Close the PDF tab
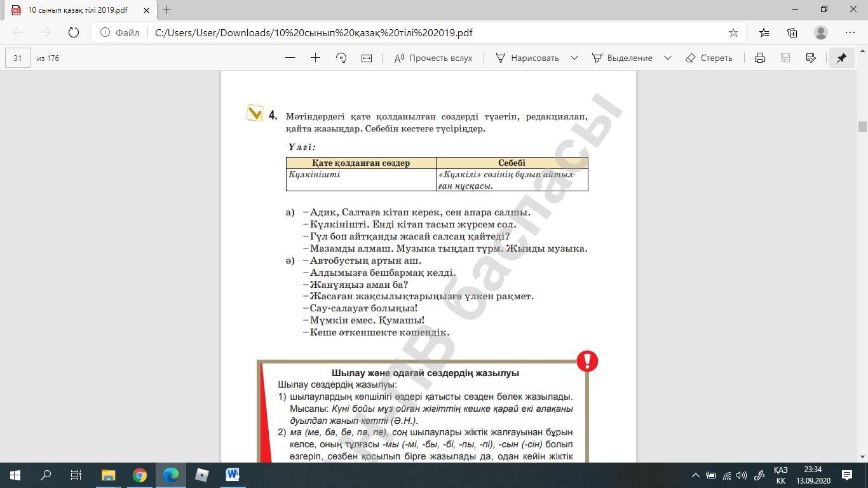 point(146,10)
